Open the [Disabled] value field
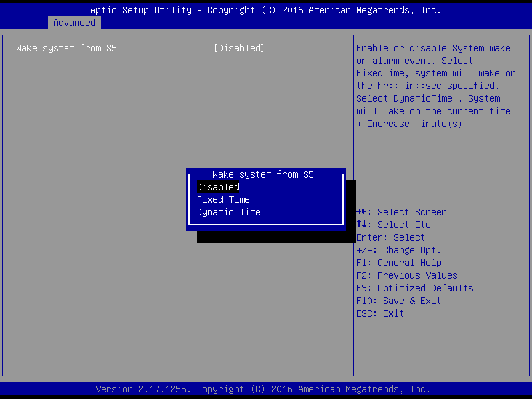The height and width of the screenshot is (399, 532). [x=239, y=48]
